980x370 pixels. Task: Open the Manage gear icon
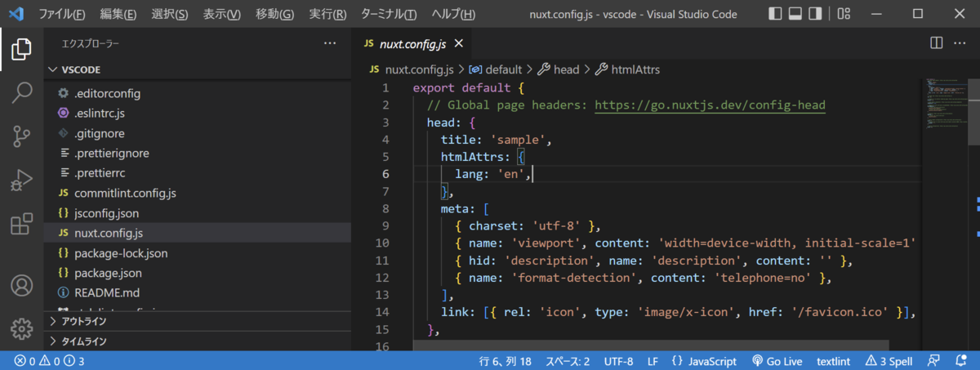tap(22, 328)
